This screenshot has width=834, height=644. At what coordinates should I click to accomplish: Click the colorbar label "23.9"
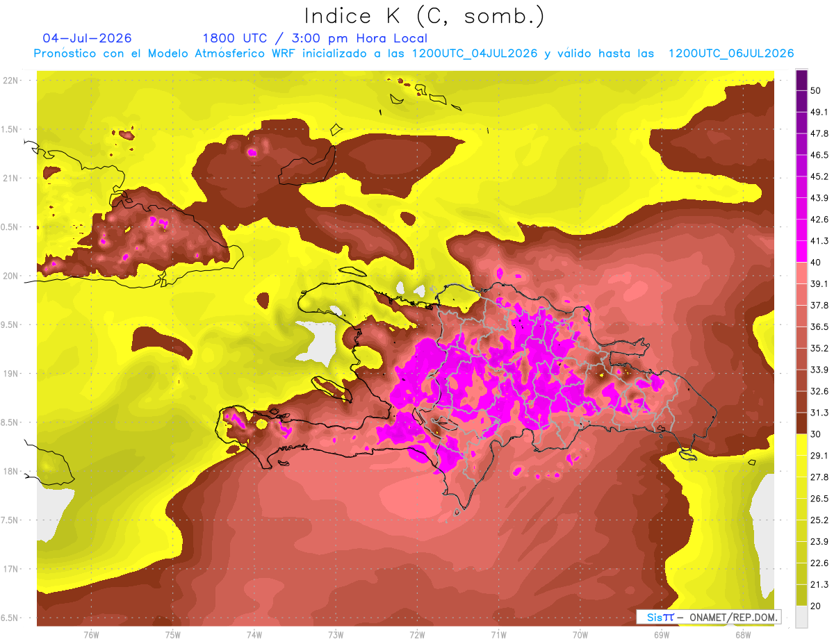click(819, 542)
